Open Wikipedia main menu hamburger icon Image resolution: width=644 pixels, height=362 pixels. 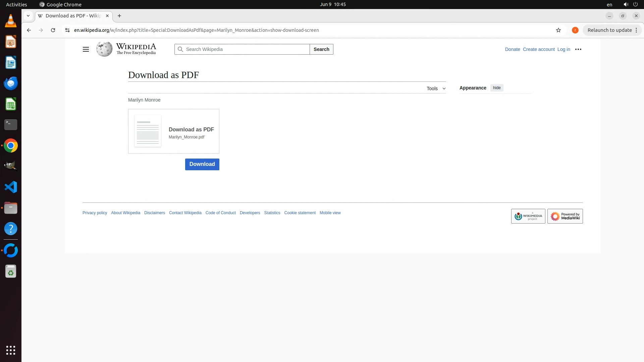(86, 49)
